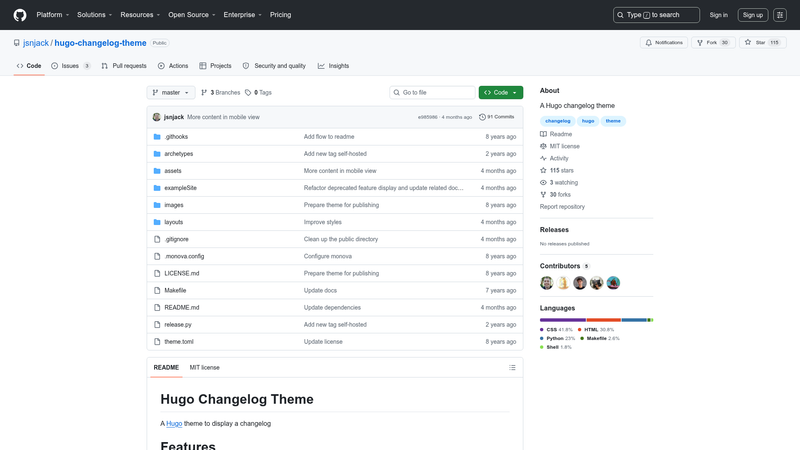Viewport: 800px width, 450px height.
Task: Switch to the Actions tab
Action: (x=173, y=66)
